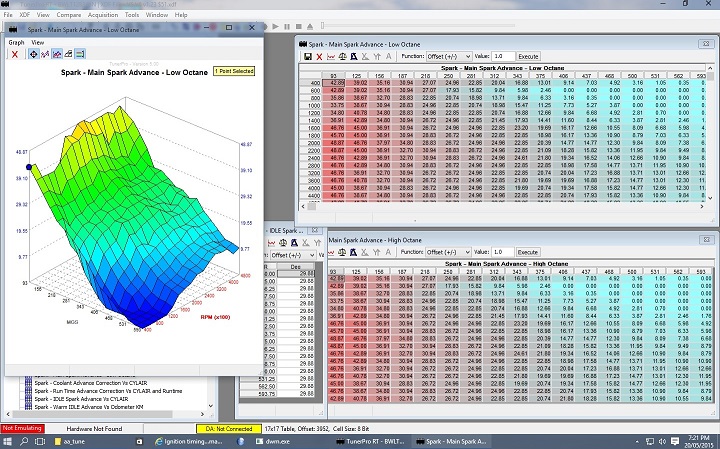Select tree item Spark - Warm IDLE Advance Vs Odometer
The height and width of the screenshot is (449, 720).
click(89, 407)
